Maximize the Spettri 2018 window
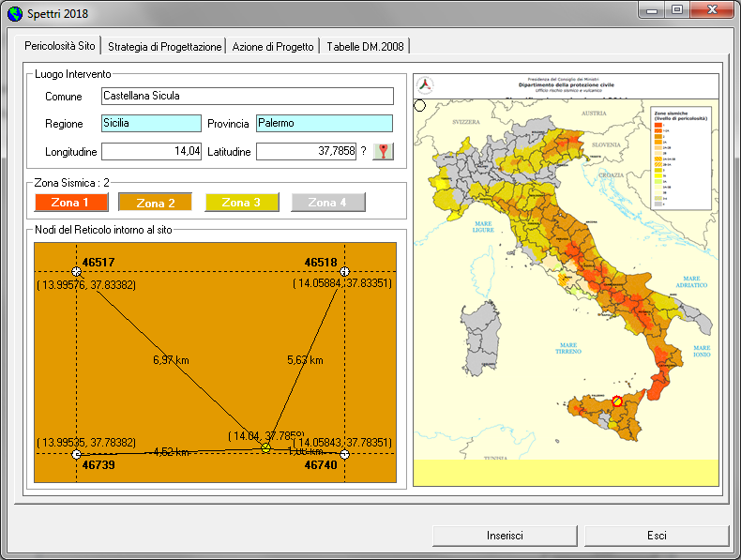Image resolution: width=741 pixels, height=560 pixels. [x=677, y=10]
